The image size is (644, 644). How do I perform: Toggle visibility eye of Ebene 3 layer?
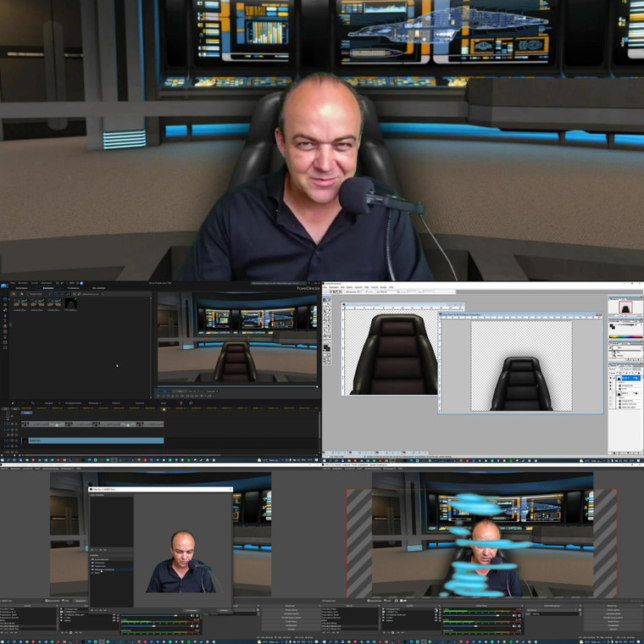pyautogui.click(x=610, y=378)
